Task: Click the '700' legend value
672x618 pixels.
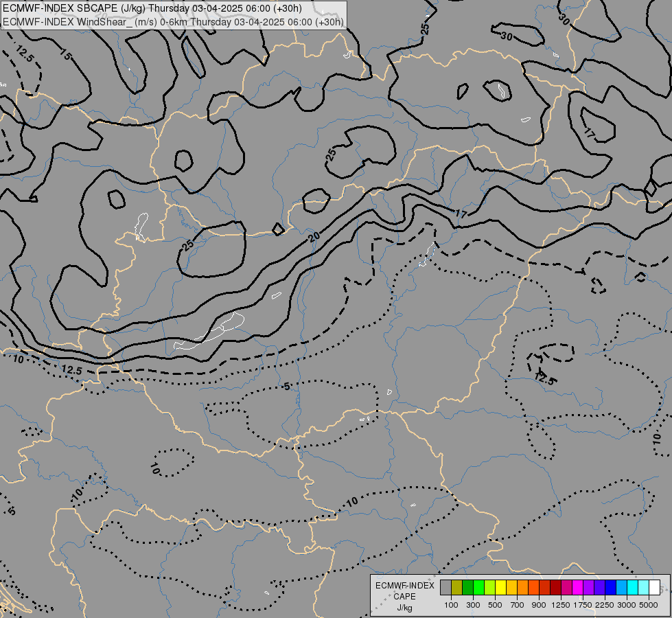Action: 518,605
